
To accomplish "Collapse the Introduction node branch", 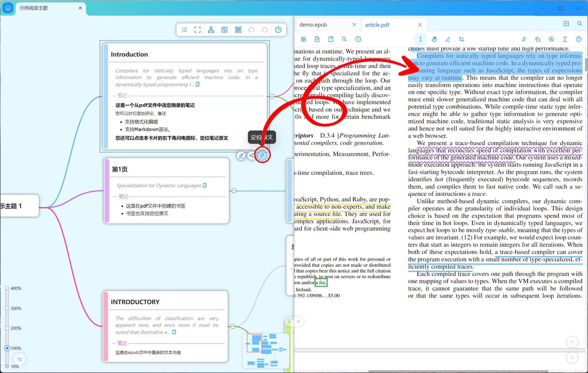I will pyautogui.click(x=272, y=96).
